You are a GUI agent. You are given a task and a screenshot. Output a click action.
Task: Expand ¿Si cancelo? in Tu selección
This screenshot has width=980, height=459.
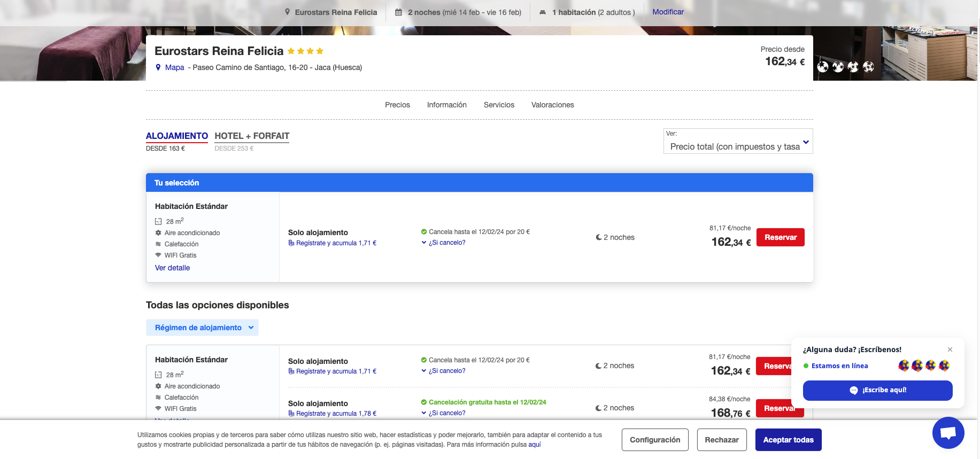click(x=443, y=243)
